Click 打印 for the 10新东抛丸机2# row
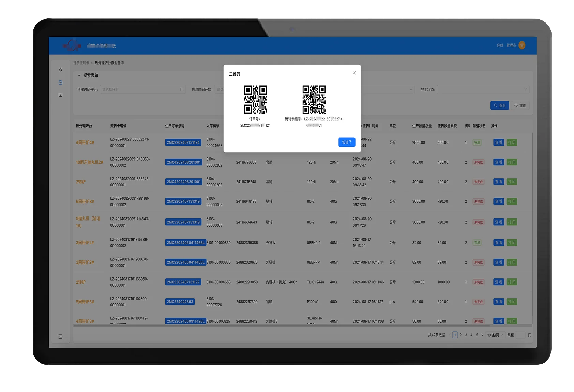Image resolution: width=574 pixels, height=392 pixels. (512, 162)
